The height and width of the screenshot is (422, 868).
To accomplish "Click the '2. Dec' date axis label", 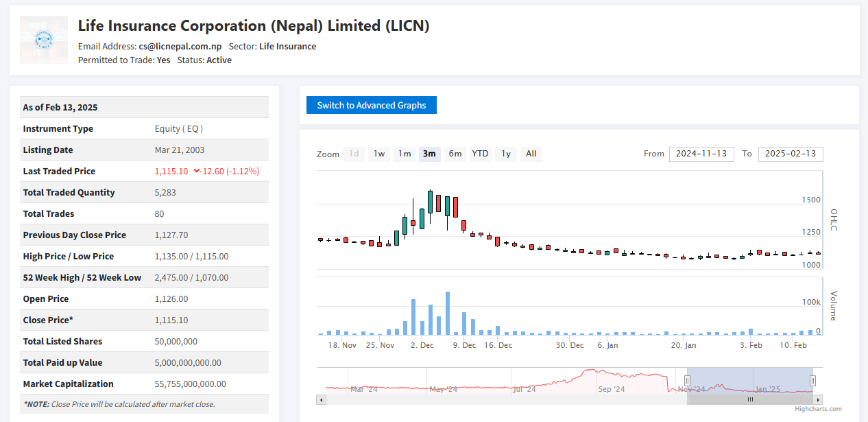I will pos(422,345).
